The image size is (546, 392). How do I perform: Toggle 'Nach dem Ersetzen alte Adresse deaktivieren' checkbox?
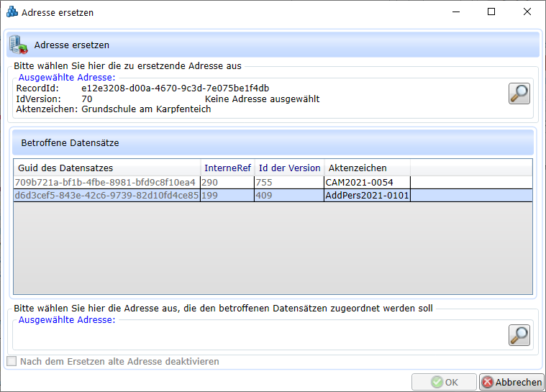(x=12, y=362)
